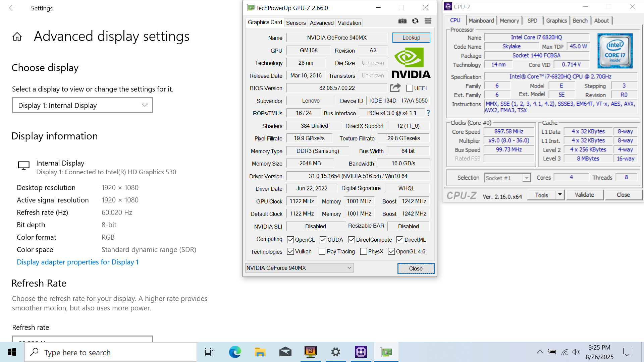Click the Bus Interface question mark
The image size is (644, 362).
coord(428,113)
